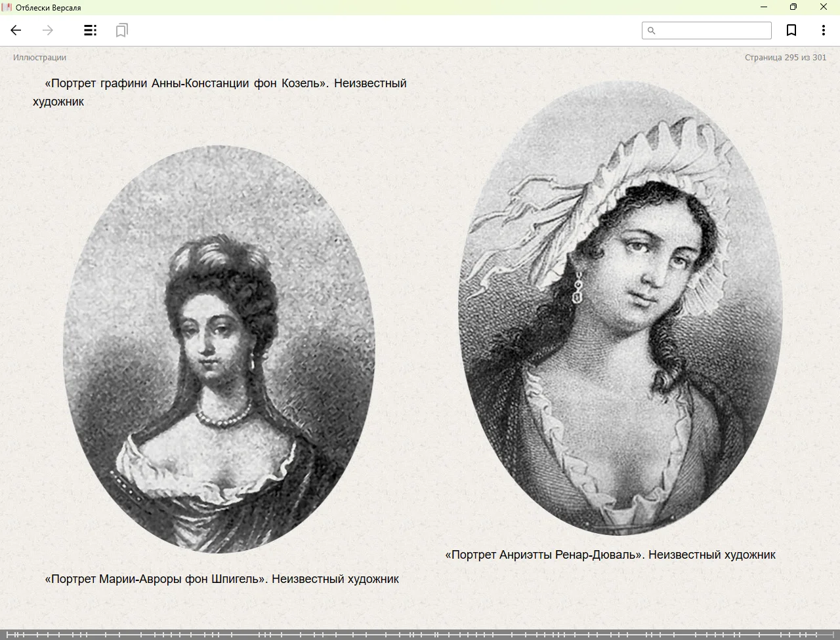Open the table of contents
This screenshot has height=640, width=840.
pyautogui.click(x=91, y=30)
